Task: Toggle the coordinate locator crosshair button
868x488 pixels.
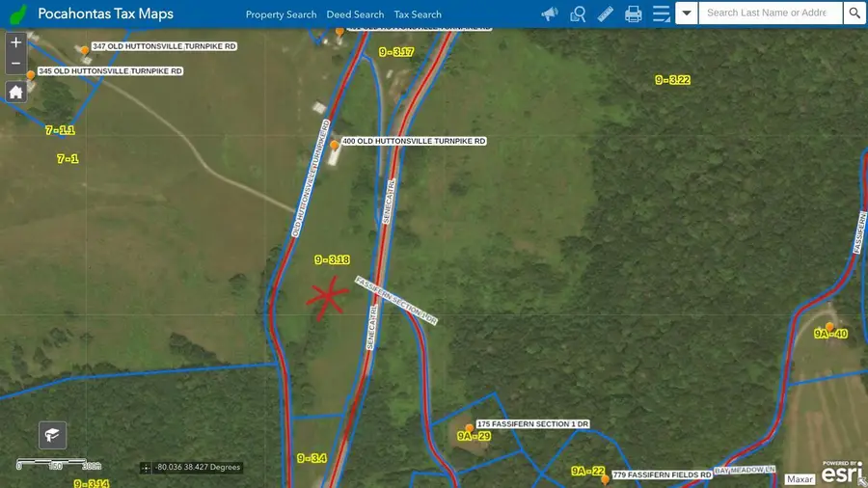Action: (x=146, y=468)
